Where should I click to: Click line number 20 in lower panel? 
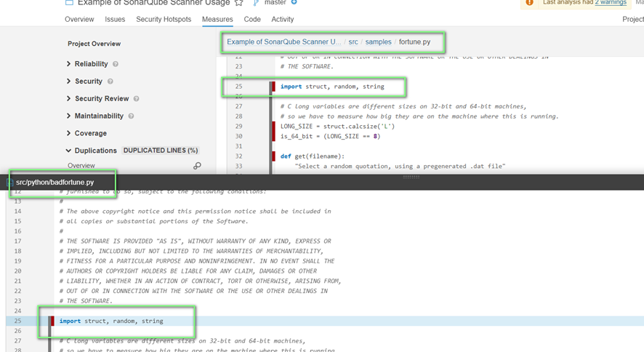click(17, 271)
